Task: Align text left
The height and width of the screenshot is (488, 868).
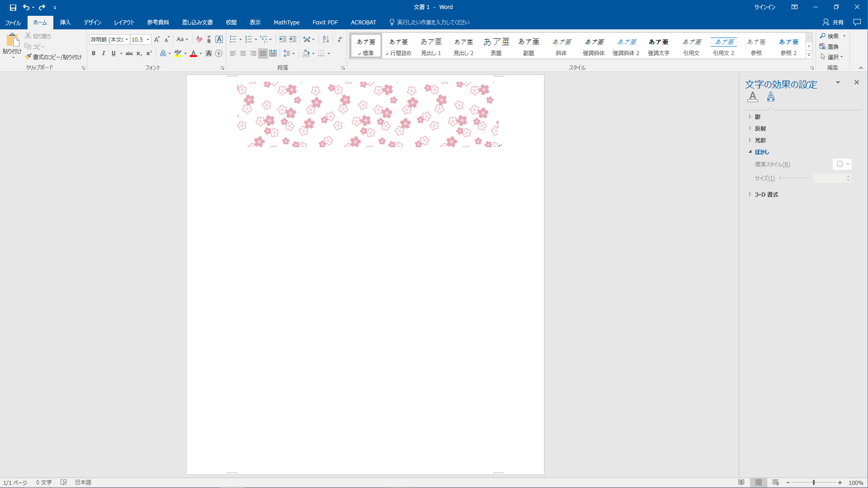Action: tap(233, 53)
